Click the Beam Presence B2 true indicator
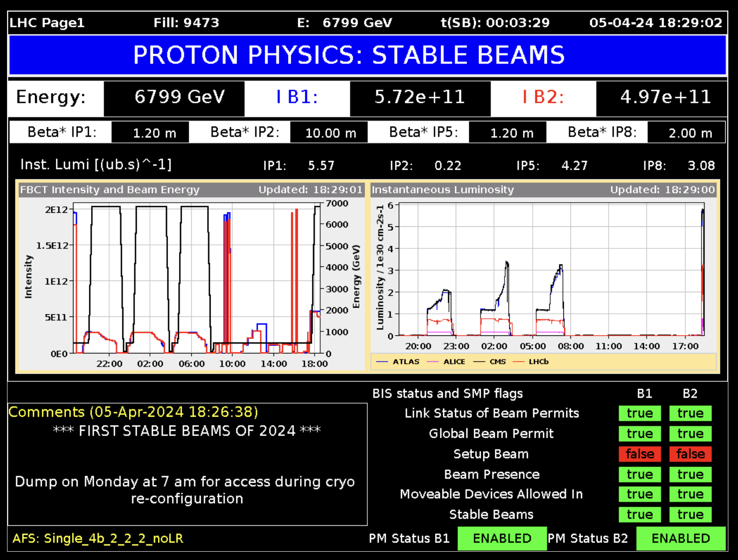 click(690, 474)
